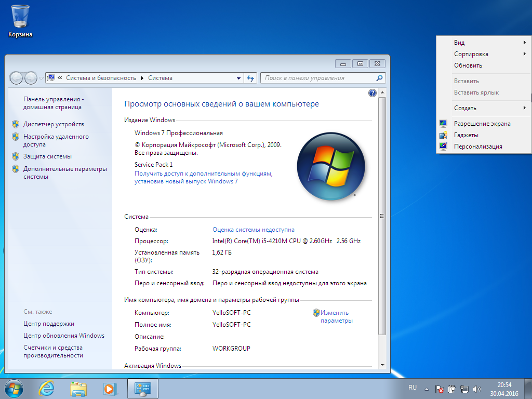Open "Защита системы" link
The image size is (532, 399).
47,156
